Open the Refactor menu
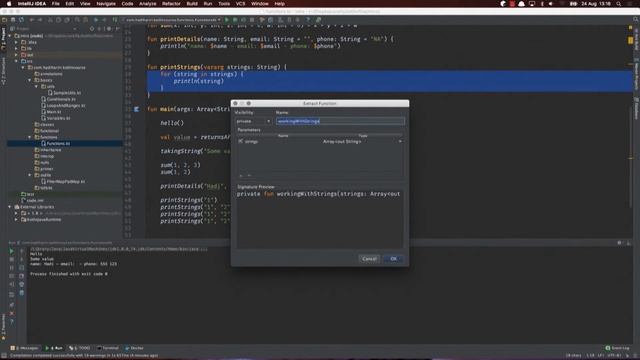Image resolution: width=640 pixels, height=360 pixels. (171, 4)
